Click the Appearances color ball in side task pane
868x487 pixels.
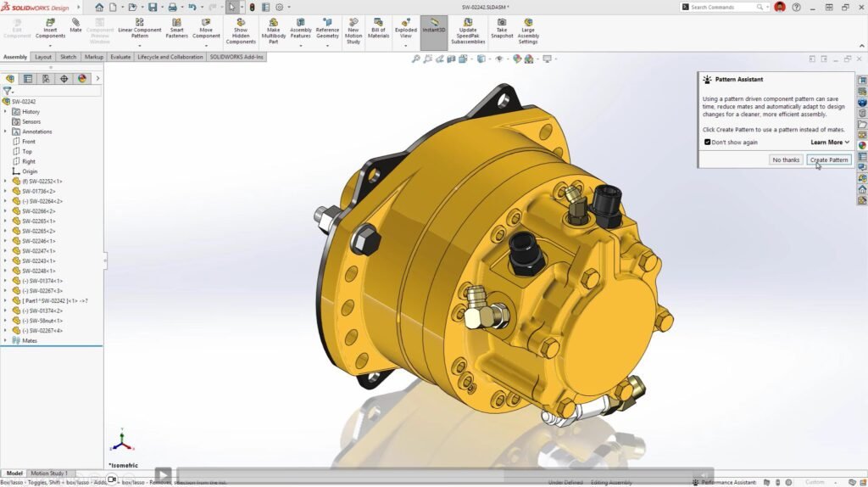point(862,146)
